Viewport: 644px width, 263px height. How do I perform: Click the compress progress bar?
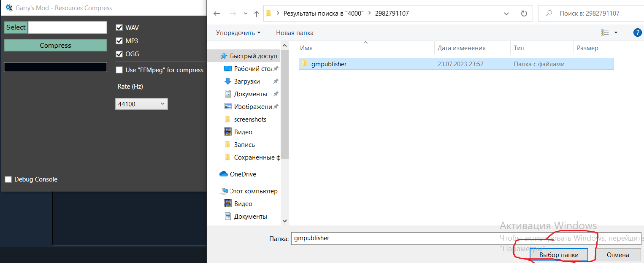tap(55, 67)
